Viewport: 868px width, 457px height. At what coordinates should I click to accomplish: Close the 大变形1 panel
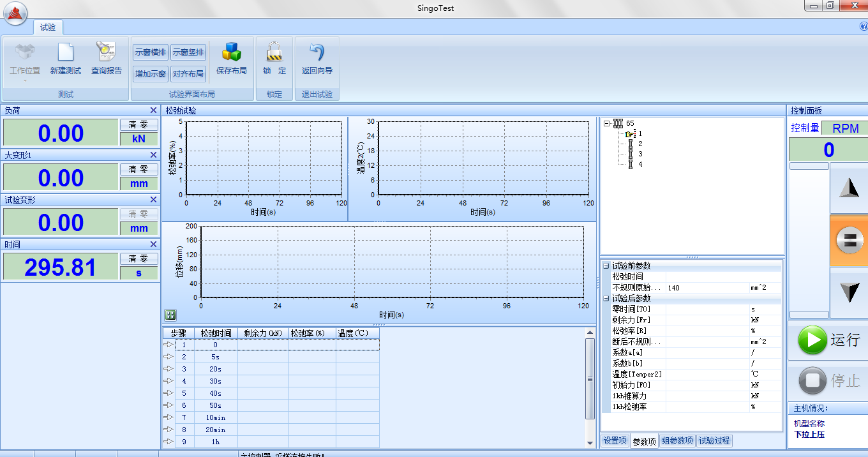tap(153, 155)
